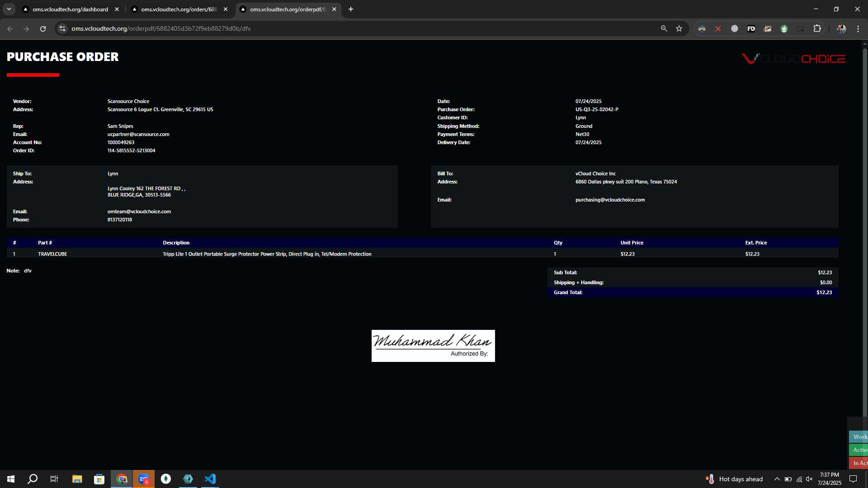The image size is (868, 488).
Task: Click the authorized signature image
Action: (433, 346)
